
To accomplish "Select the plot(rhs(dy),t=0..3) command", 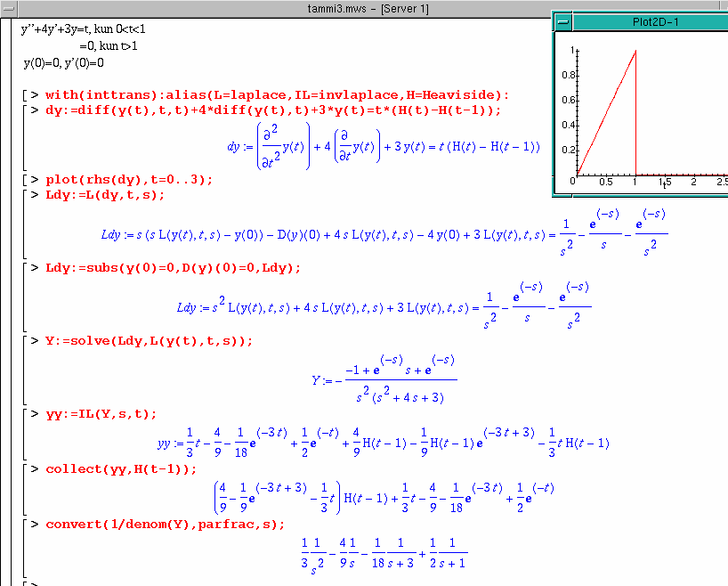I will tap(129, 179).
